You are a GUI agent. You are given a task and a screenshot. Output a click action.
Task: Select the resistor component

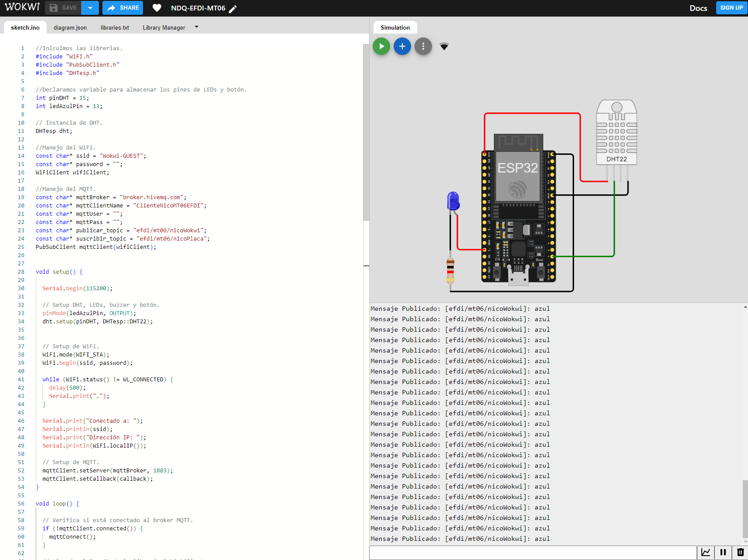point(450,271)
